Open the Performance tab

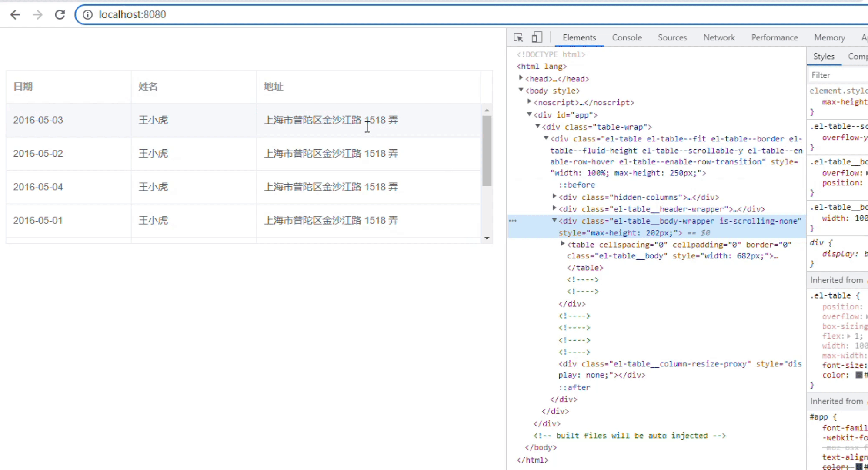775,37
